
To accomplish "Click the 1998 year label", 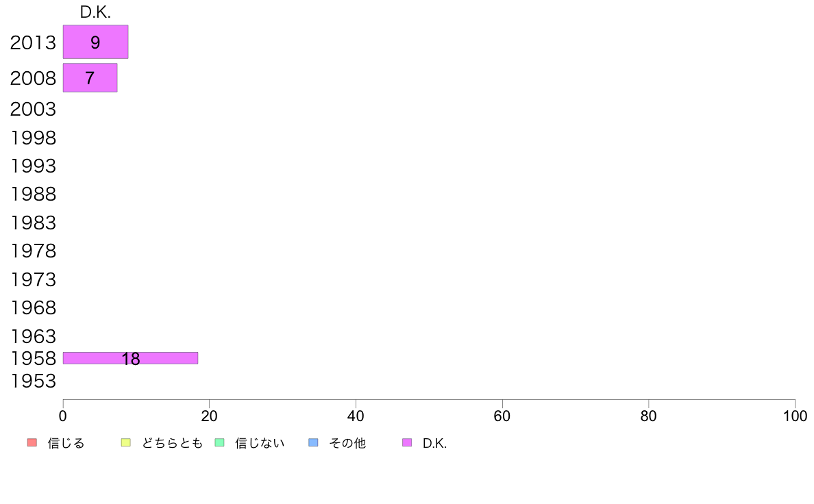I will pos(33,138).
